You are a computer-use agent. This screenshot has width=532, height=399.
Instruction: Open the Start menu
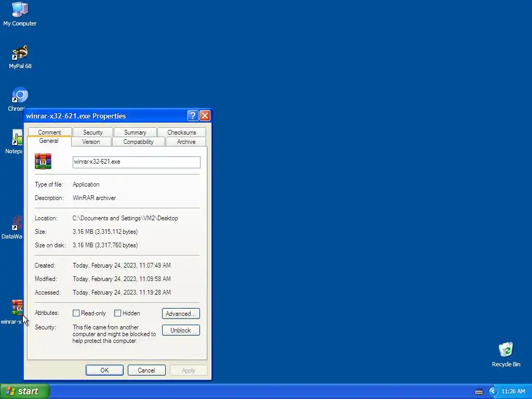(25, 391)
